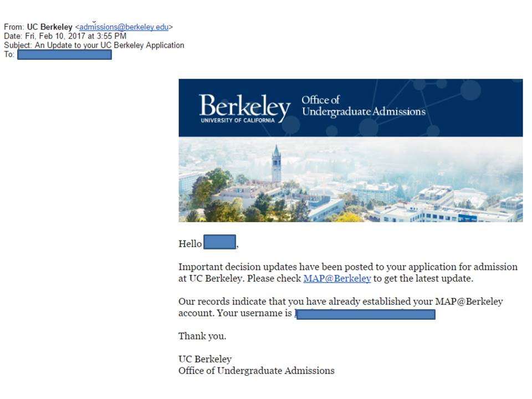The image size is (532, 399).
Task: Click the 'Important decision updates' sentence
Action: 348,267
